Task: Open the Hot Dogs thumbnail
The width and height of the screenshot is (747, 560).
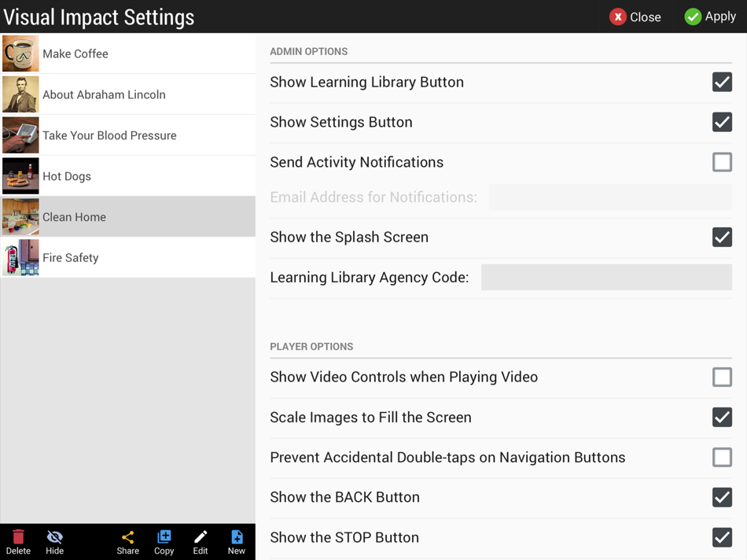Action: click(20, 176)
